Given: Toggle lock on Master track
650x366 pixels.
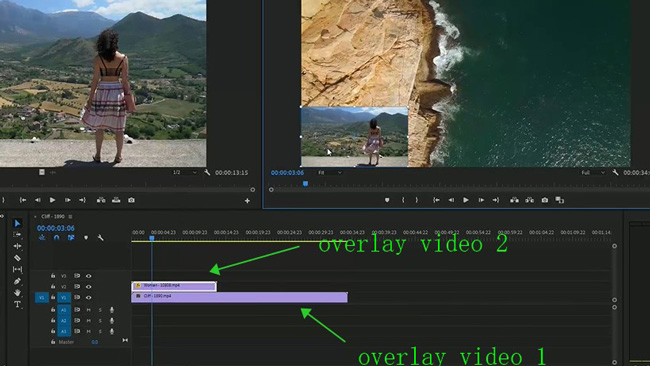Looking at the screenshot, I should tap(53, 342).
